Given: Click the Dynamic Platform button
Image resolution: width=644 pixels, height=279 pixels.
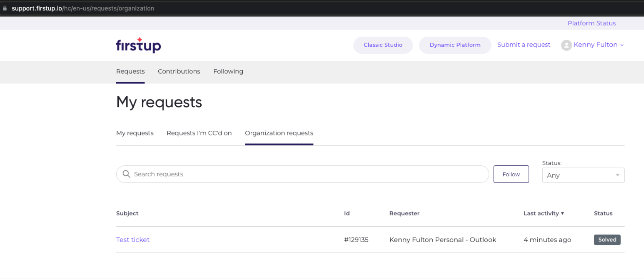Looking at the screenshot, I should click(x=455, y=45).
